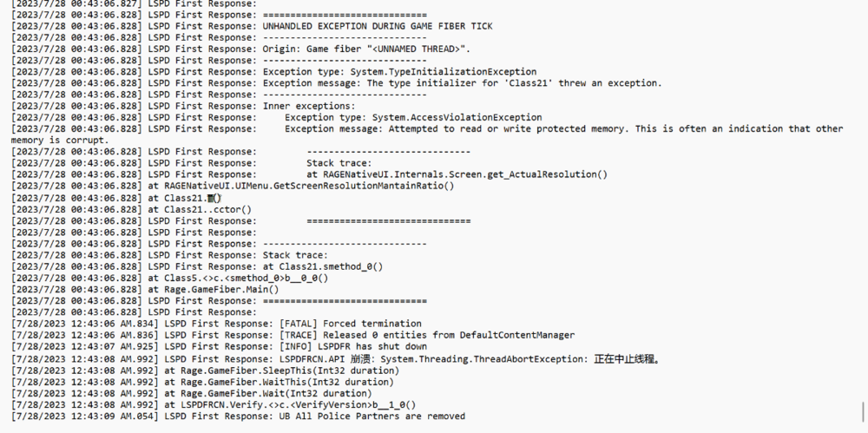Screen dimensions: 868x433
Task: Click the "at Rage.GameFiber.Main()" line
Action: coord(213,289)
